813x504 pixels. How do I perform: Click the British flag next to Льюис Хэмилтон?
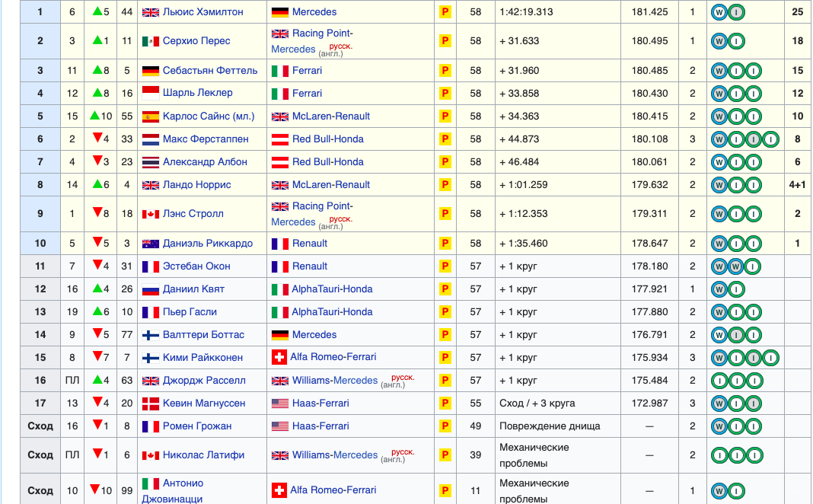(x=151, y=12)
